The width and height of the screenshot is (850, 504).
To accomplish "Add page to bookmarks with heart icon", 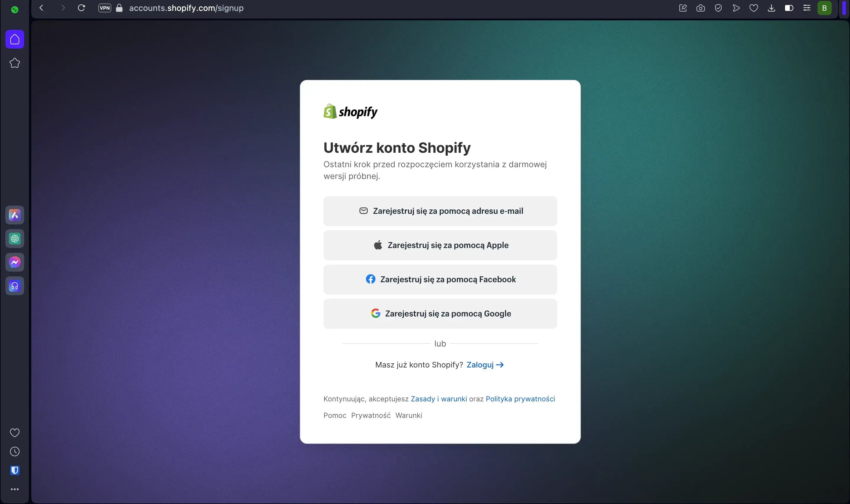I will click(x=753, y=8).
